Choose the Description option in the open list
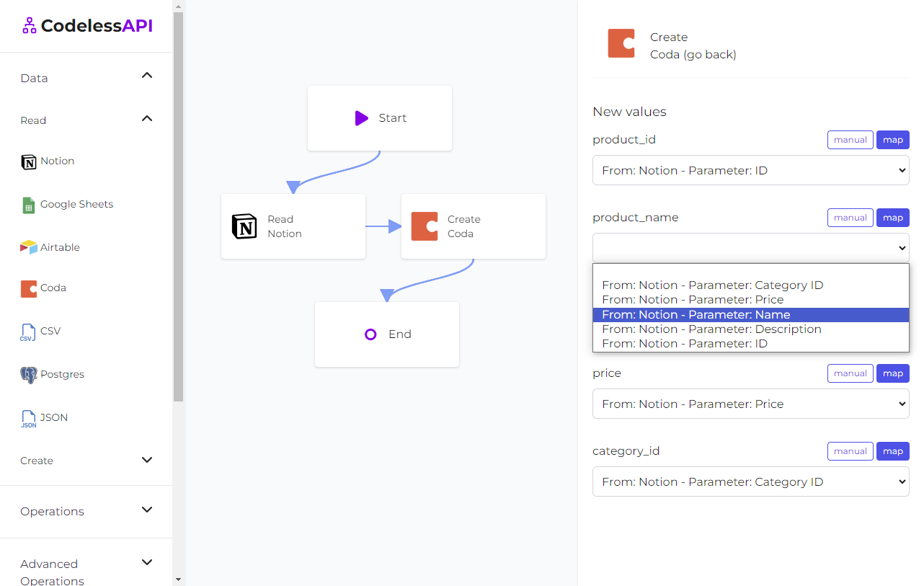 pyautogui.click(x=750, y=329)
